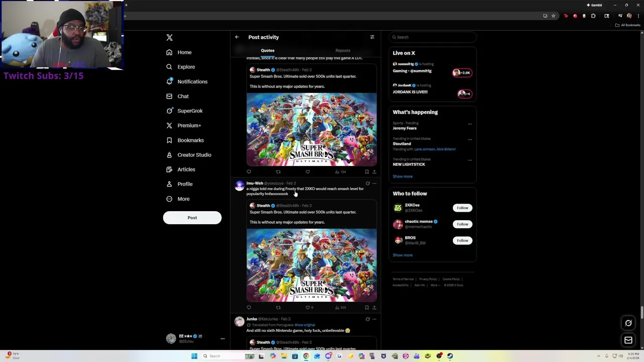Open the Explore page
Screen dimensions: 644x362
point(180,67)
